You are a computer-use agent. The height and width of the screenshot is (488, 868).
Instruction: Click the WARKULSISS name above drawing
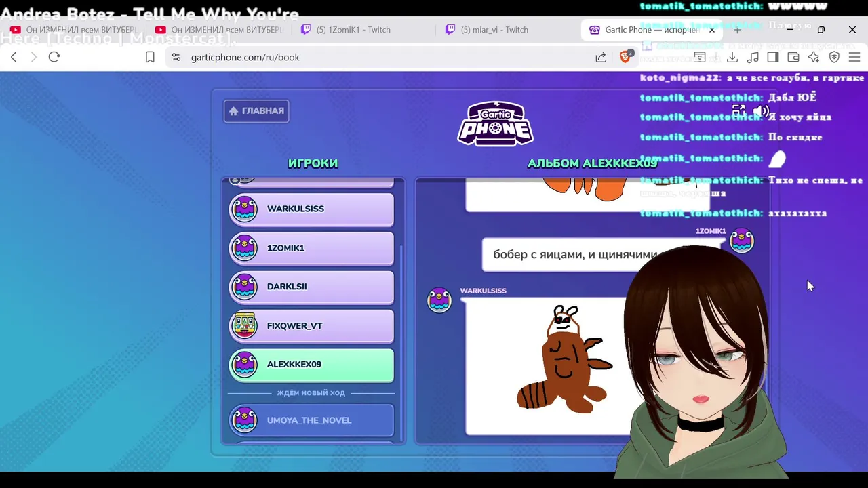coord(483,291)
